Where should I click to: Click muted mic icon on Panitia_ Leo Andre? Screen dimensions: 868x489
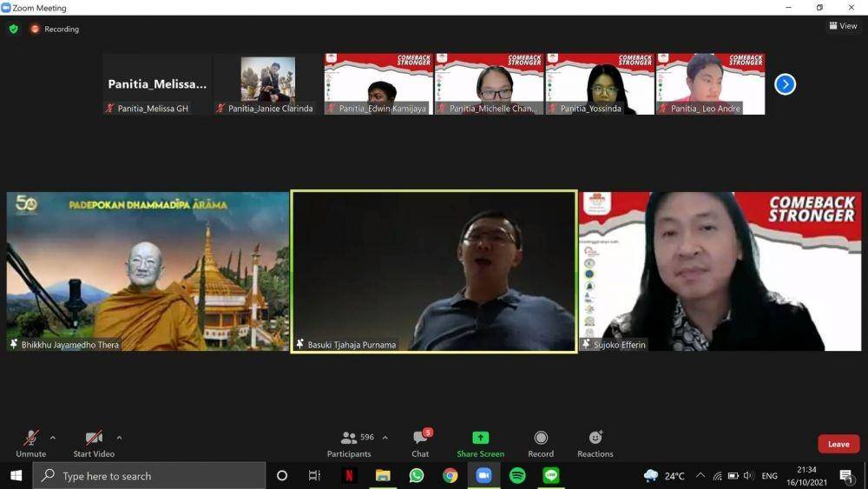tap(663, 108)
